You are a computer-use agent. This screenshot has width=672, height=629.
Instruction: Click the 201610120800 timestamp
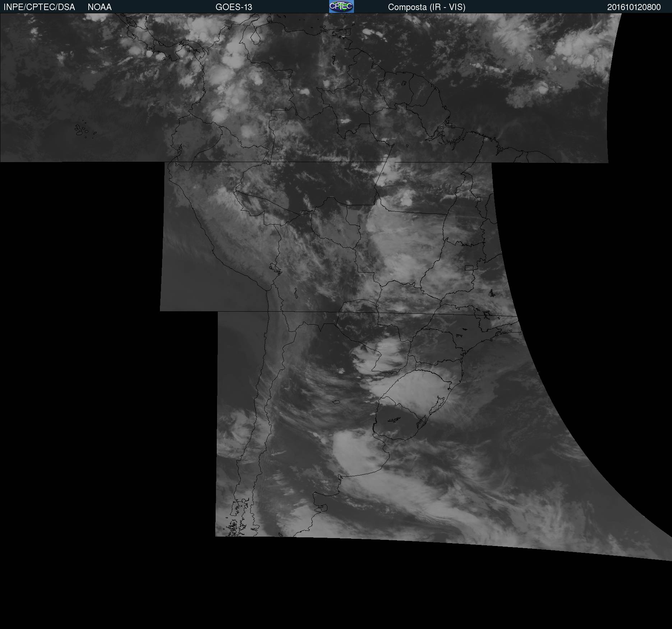pos(634,7)
